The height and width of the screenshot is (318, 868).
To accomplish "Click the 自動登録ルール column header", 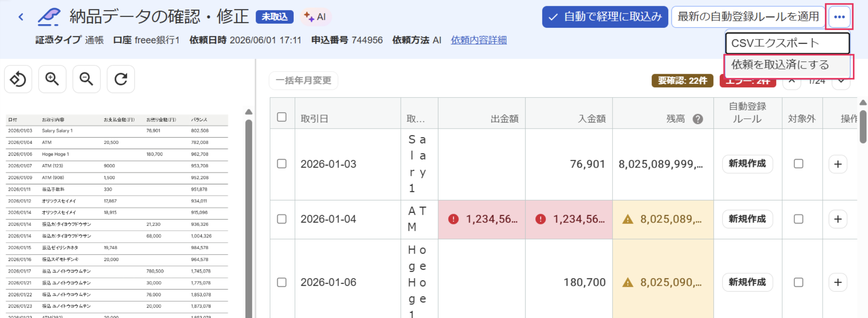I will tap(748, 113).
